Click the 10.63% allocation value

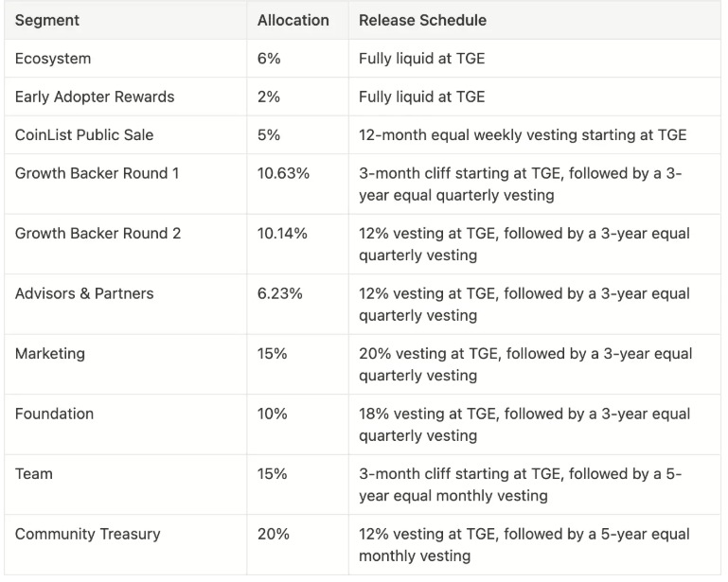tap(282, 173)
